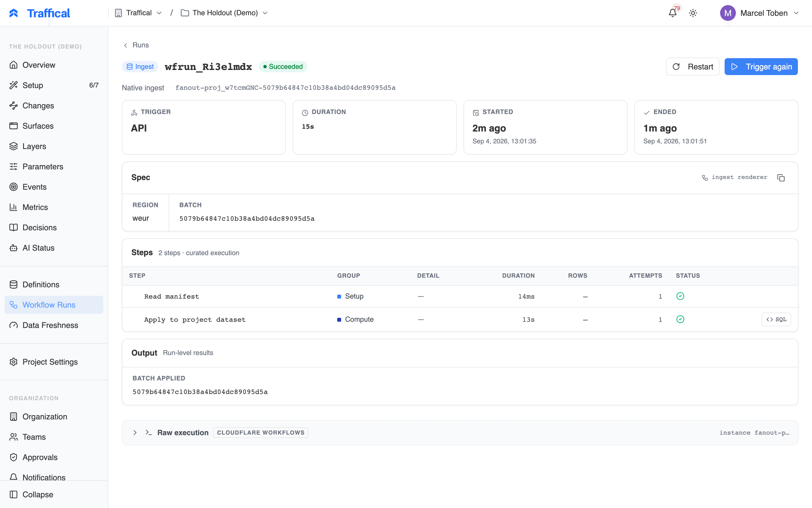Screen dimensions: 812x508
Task: Click the Data Freshness gauge icon
Action: [x=14, y=325]
